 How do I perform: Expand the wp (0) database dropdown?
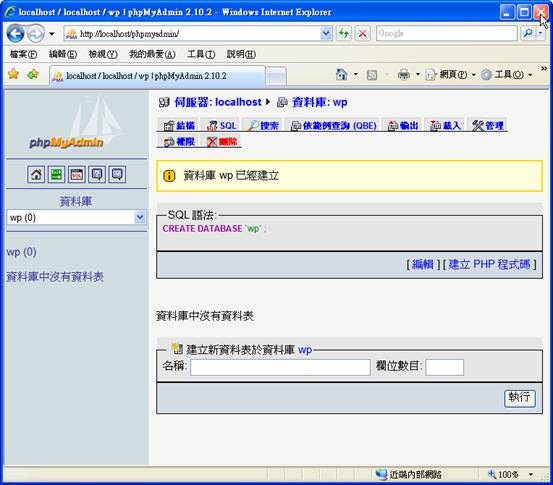(140, 217)
